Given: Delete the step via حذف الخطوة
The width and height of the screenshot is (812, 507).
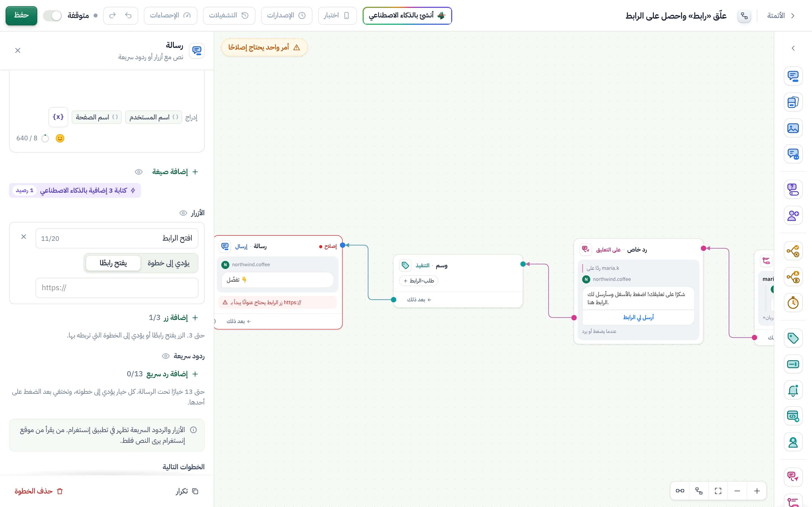Looking at the screenshot, I should pyautogui.click(x=39, y=491).
